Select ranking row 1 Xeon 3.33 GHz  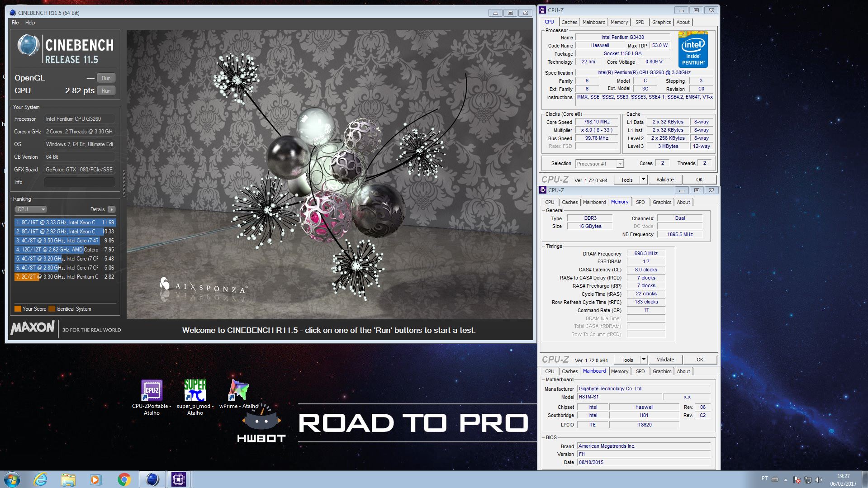pyautogui.click(x=65, y=223)
